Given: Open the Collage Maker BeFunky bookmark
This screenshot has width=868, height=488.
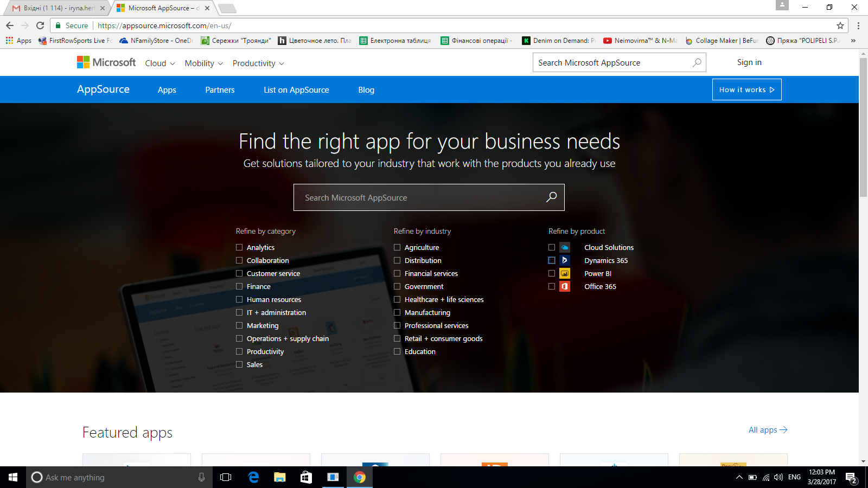Looking at the screenshot, I should pos(722,41).
